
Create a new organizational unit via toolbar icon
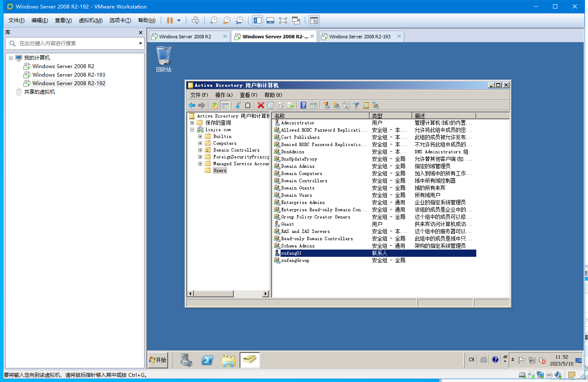[346, 105]
